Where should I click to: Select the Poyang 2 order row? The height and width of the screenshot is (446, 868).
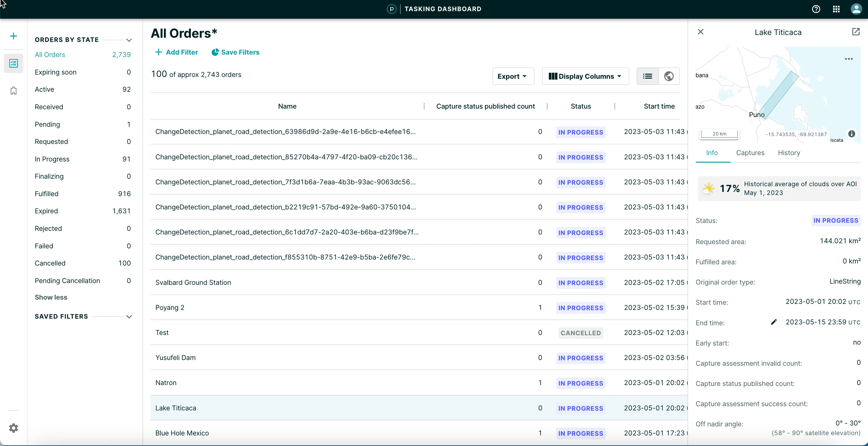pos(419,307)
